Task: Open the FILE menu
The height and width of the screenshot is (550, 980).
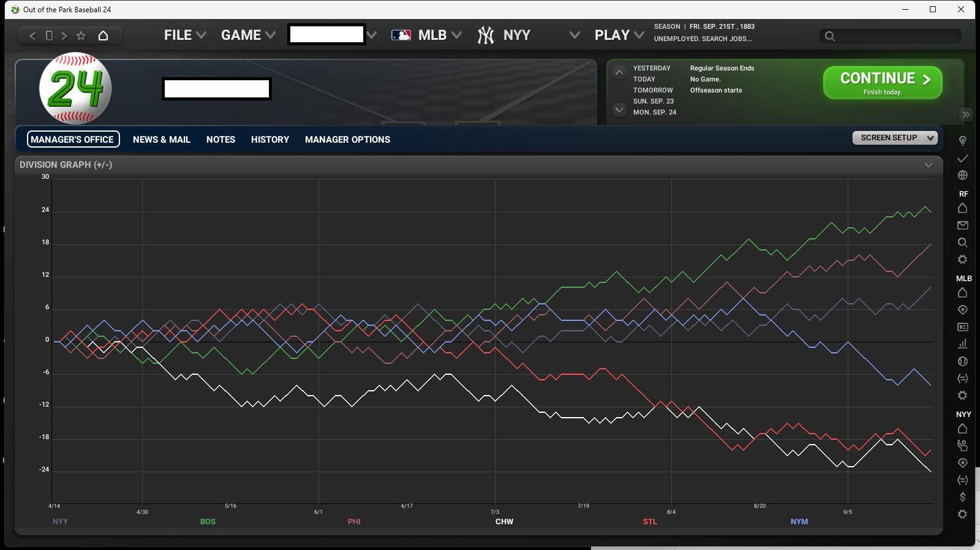Action: click(x=184, y=36)
